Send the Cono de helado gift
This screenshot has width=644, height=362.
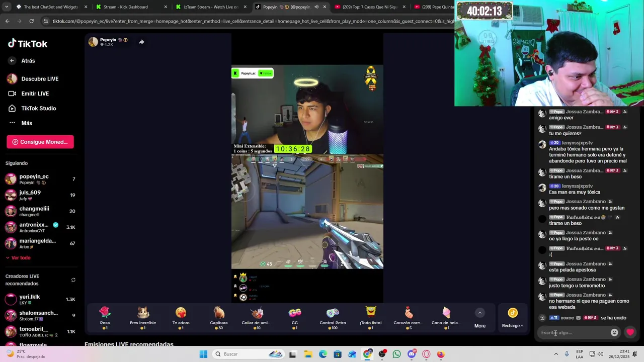(x=447, y=318)
